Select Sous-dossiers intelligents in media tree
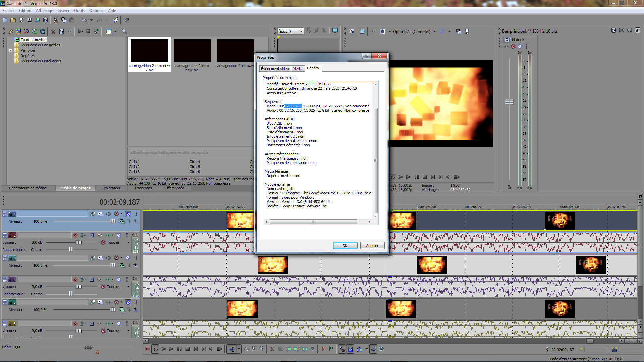The width and height of the screenshot is (644, 362). tap(41, 61)
